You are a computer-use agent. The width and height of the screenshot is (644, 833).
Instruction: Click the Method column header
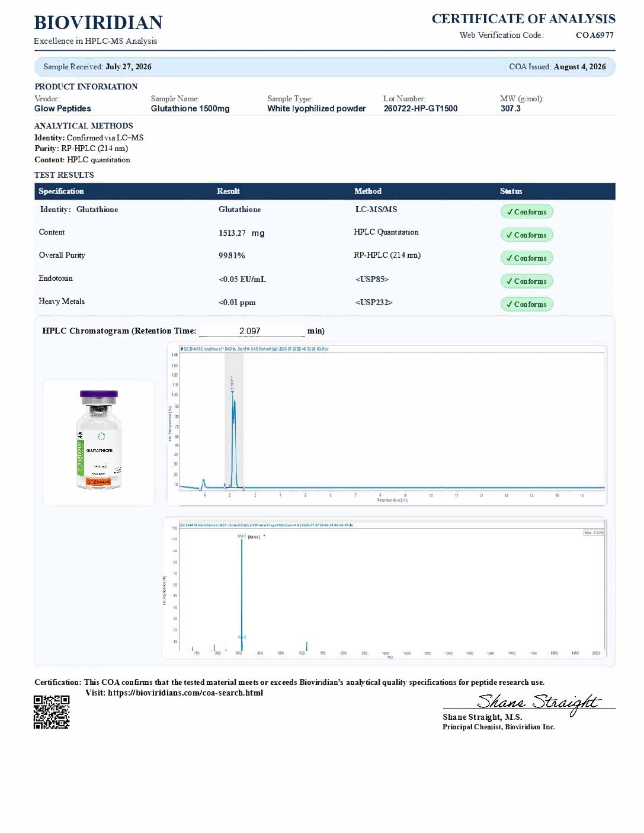coord(368,191)
